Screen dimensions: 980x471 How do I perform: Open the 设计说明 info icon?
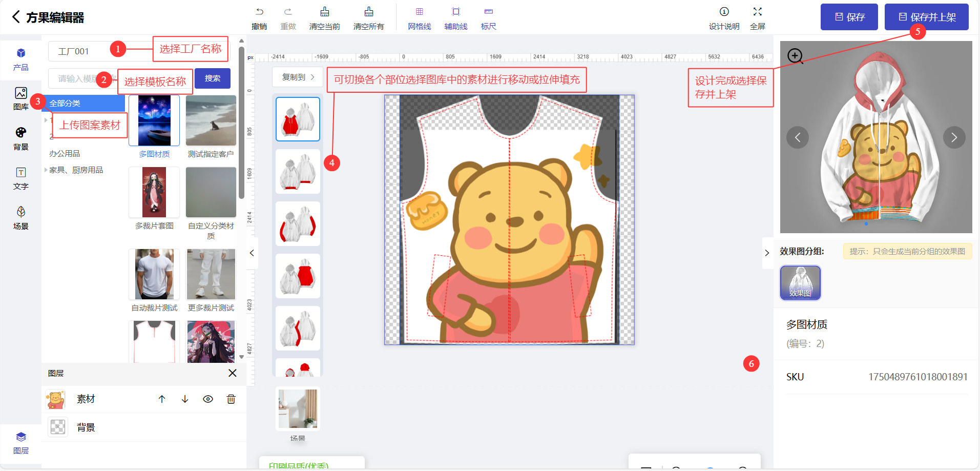(x=724, y=12)
